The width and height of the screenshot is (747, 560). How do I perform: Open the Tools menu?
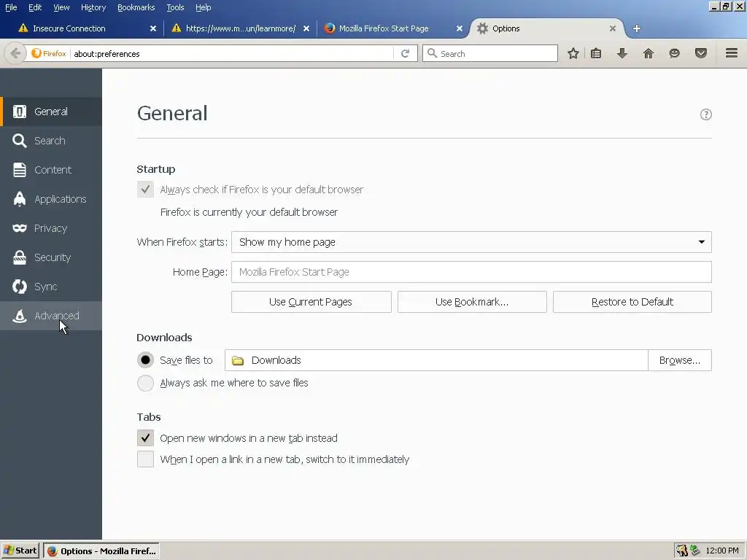(175, 7)
